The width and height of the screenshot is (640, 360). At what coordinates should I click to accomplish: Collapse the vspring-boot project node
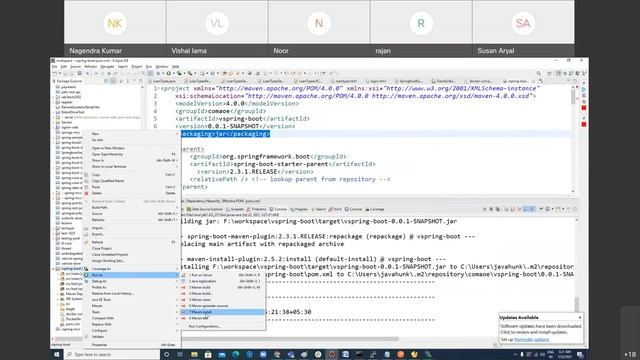coord(53,269)
